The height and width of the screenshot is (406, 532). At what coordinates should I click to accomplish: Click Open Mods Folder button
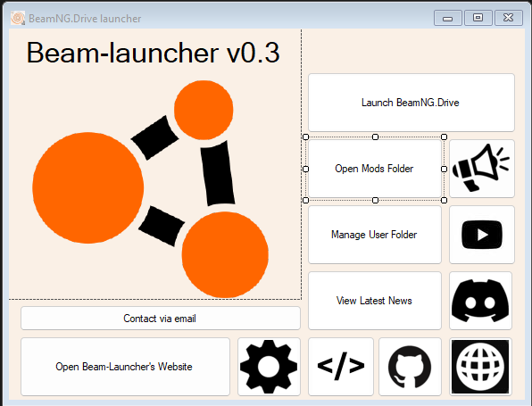tap(375, 169)
